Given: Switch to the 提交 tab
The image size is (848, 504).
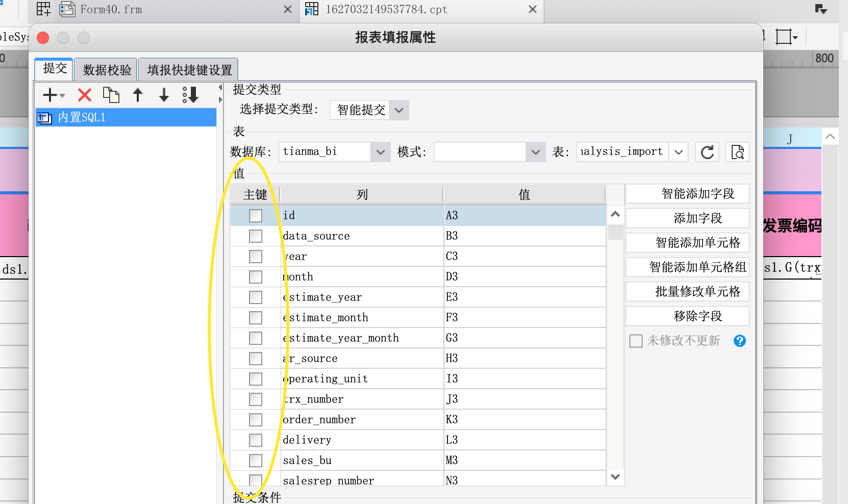Looking at the screenshot, I should pos(55,68).
